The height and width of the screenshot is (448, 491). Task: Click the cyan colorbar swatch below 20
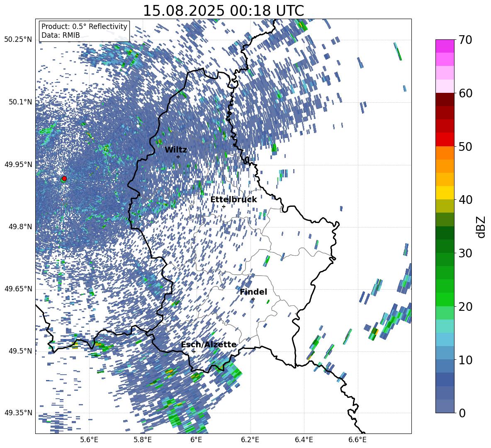tap(445, 326)
